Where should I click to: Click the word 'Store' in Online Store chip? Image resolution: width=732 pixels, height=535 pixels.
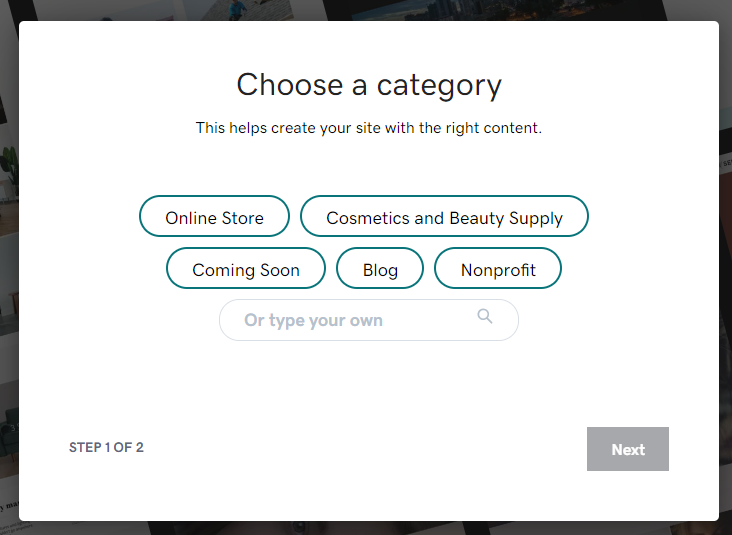click(x=241, y=217)
